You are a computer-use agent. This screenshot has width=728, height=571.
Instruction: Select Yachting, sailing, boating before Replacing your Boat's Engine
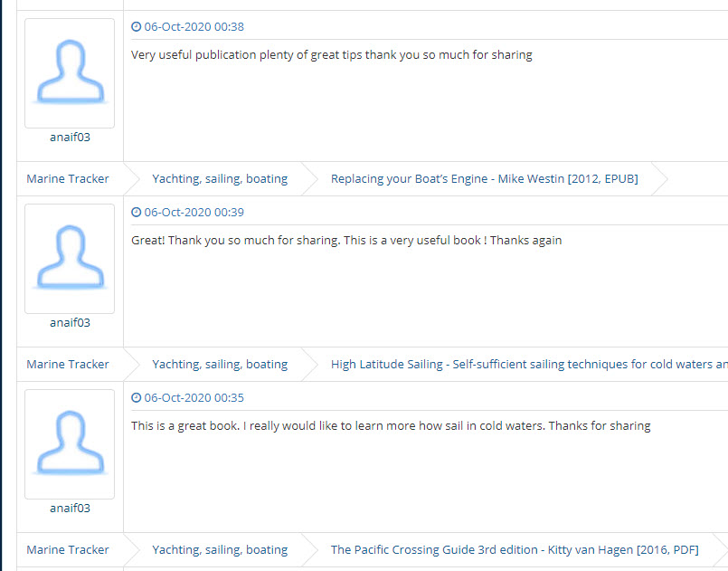pyautogui.click(x=220, y=179)
